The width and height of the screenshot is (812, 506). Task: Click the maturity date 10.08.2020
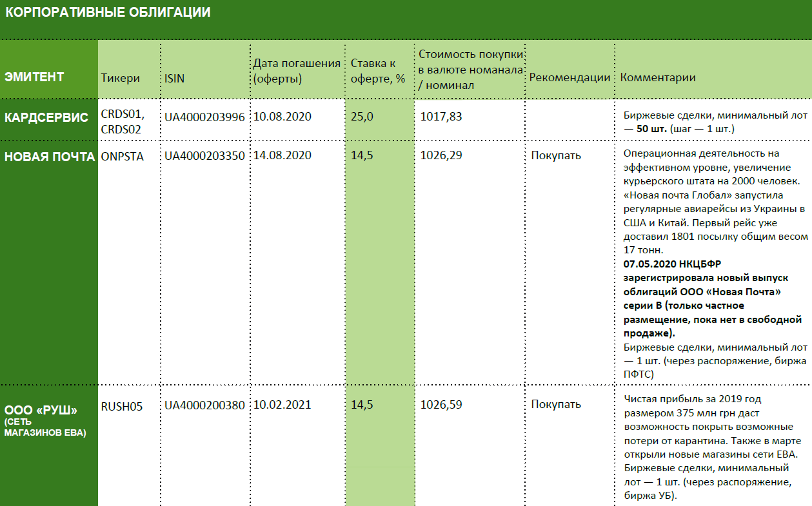point(282,117)
